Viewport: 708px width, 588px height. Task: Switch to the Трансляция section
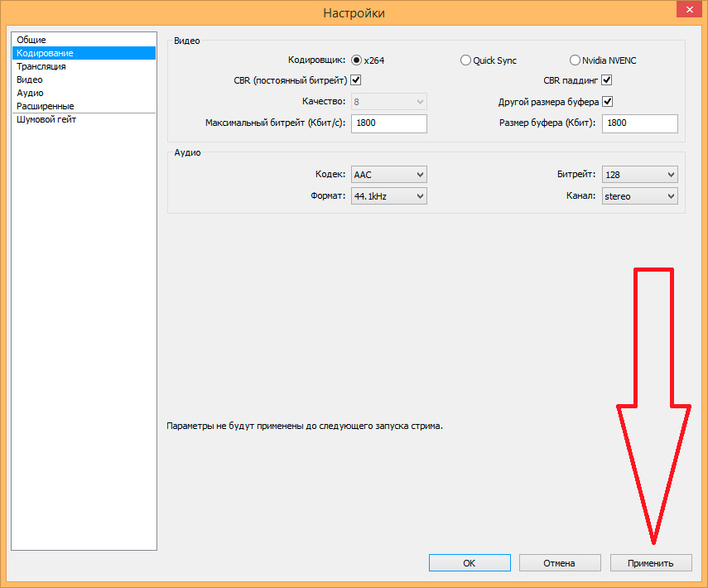point(41,66)
